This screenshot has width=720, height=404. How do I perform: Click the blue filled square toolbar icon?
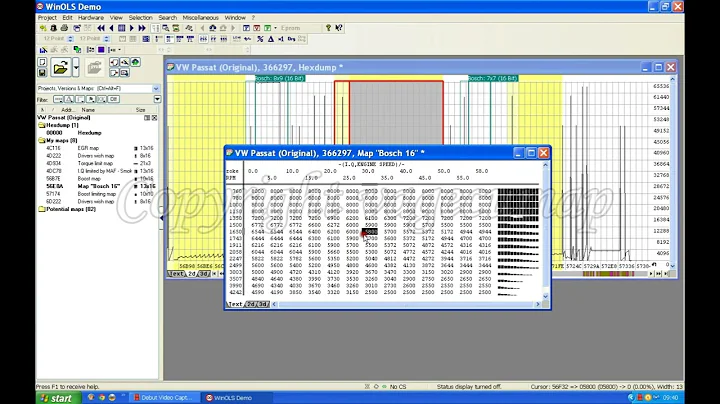[x=101, y=50]
